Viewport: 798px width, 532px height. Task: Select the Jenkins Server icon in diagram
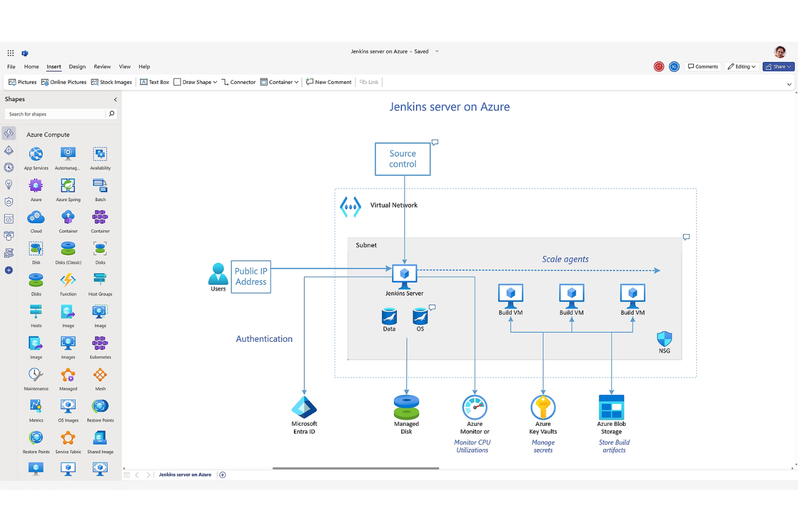pyautogui.click(x=404, y=276)
